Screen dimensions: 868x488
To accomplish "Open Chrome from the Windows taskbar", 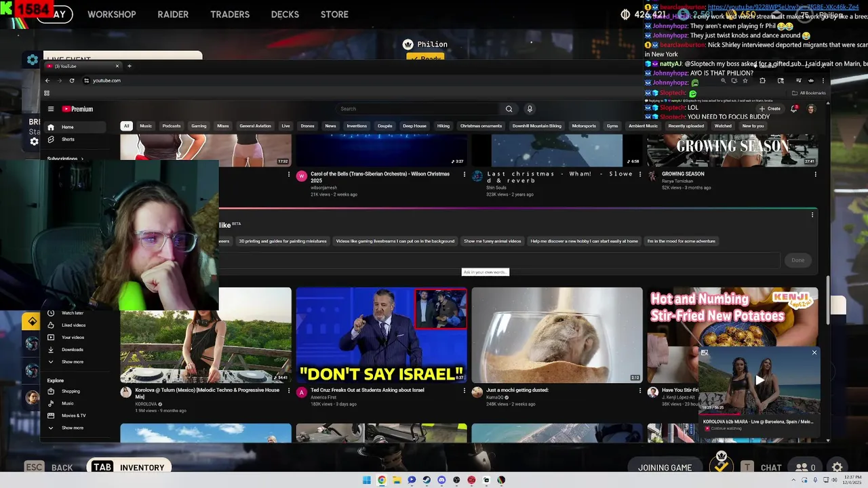I will (382, 480).
